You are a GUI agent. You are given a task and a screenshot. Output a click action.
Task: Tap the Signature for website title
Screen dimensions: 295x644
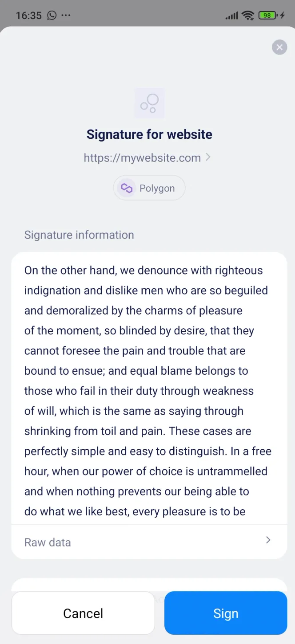(149, 134)
